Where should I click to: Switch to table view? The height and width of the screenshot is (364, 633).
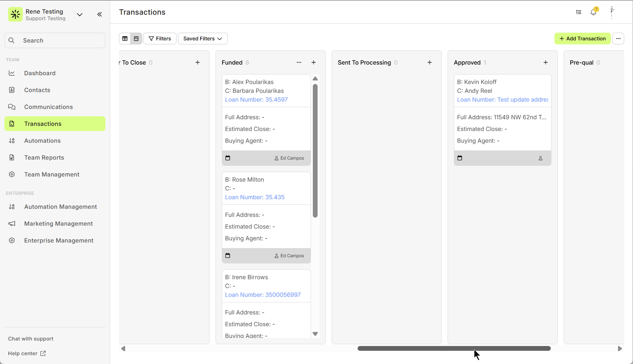click(125, 39)
